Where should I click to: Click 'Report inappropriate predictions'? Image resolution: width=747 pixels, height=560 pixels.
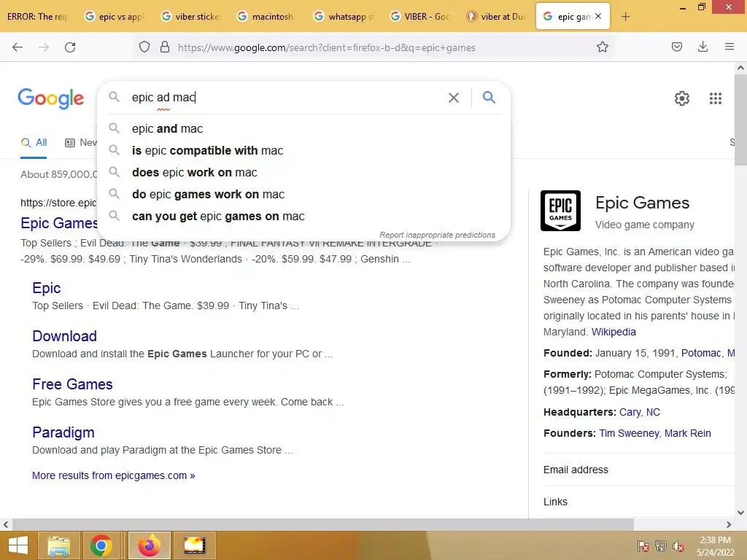(438, 235)
